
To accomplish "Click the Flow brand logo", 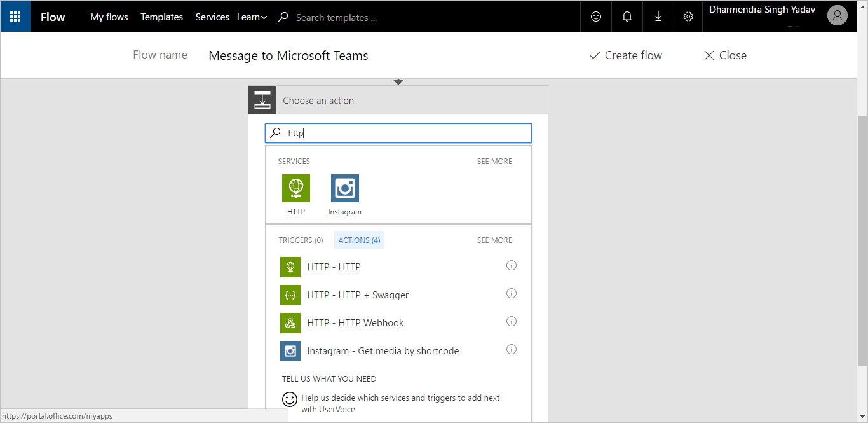I will pos(53,17).
